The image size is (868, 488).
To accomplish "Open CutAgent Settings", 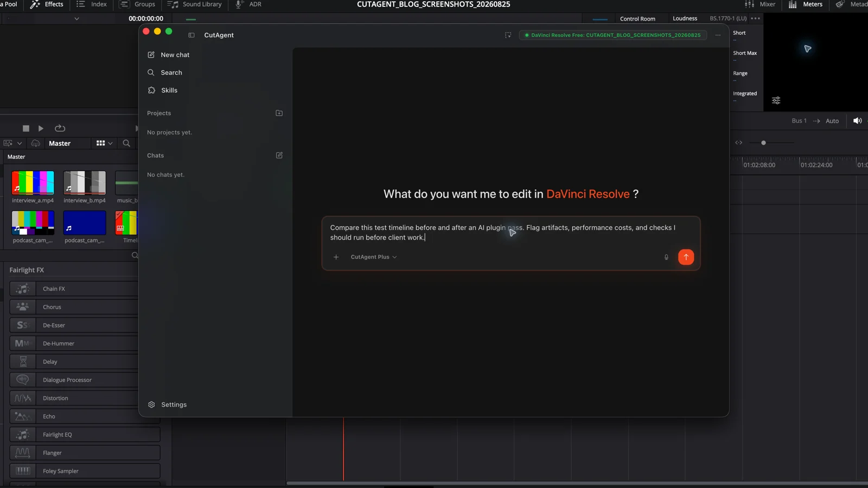I will [x=167, y=404].
